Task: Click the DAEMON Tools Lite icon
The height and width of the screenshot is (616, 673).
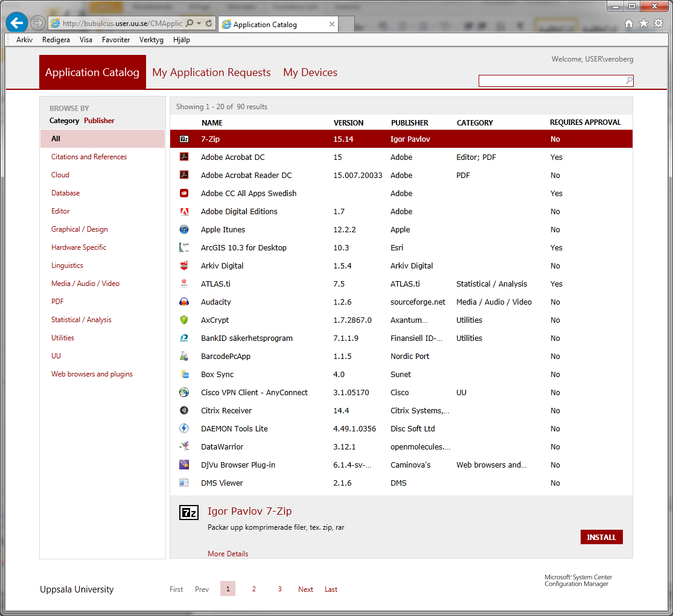Action: [x=184, y=428]
